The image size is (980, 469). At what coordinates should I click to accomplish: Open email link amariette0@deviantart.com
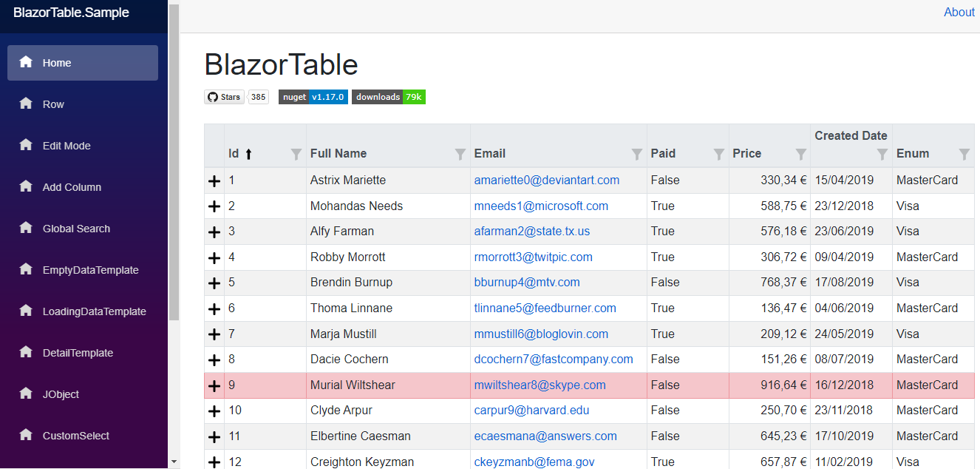tap(547, 180)
